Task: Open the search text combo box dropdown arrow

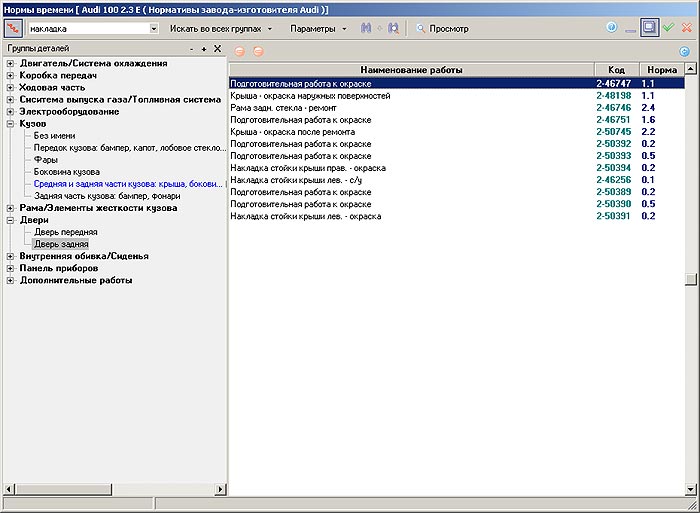Action: [154, 29]
